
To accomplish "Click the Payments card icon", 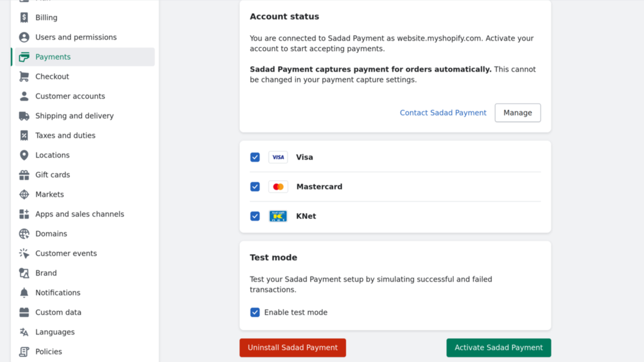I will (x=24, y=57).
